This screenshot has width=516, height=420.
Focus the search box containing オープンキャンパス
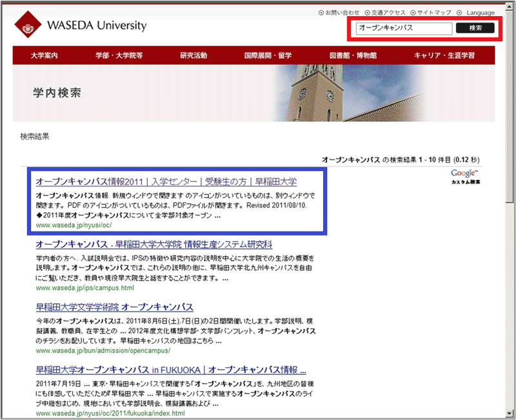coord(403,28)
